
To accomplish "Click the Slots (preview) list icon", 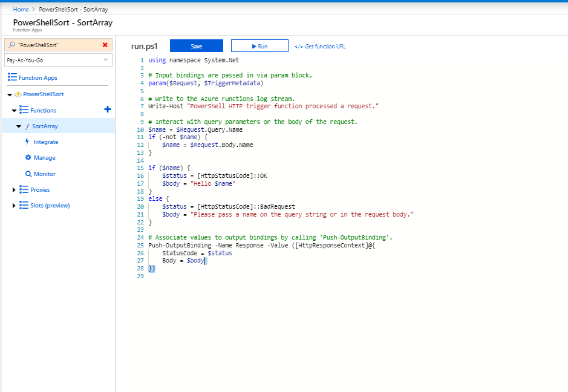I will point(24,205).
